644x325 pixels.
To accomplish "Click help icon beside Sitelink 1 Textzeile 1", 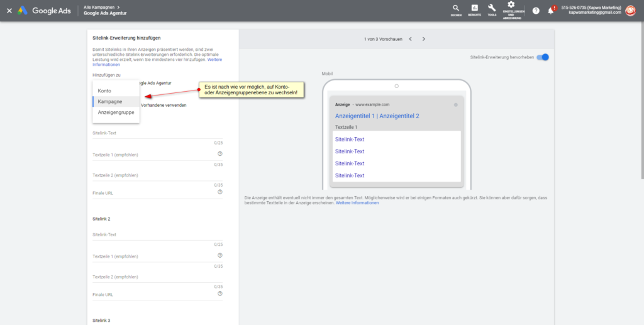I will pos(220,153).
